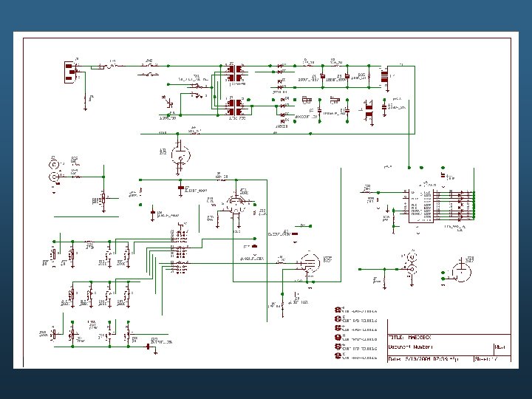This screenshot has height=399, width=532.
Task: Select the bottom mounting-hole symbol in the list
Action: click(338, 356)
